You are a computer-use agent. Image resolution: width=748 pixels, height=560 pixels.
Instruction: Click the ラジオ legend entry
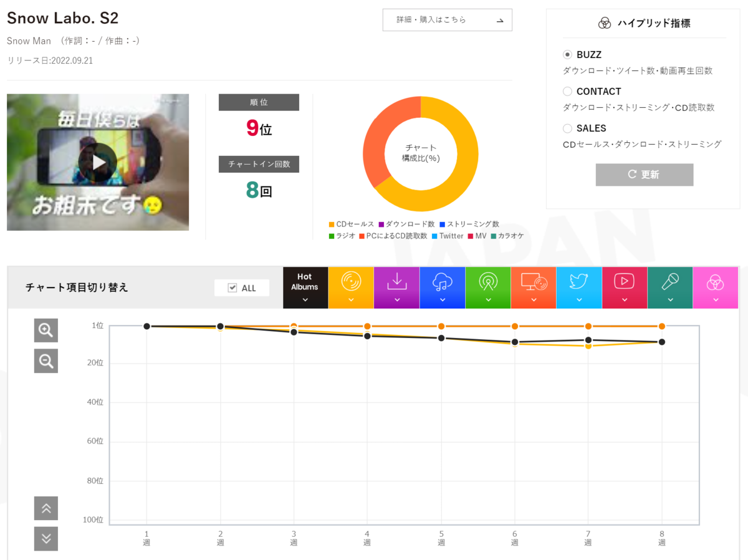(342, 236)
